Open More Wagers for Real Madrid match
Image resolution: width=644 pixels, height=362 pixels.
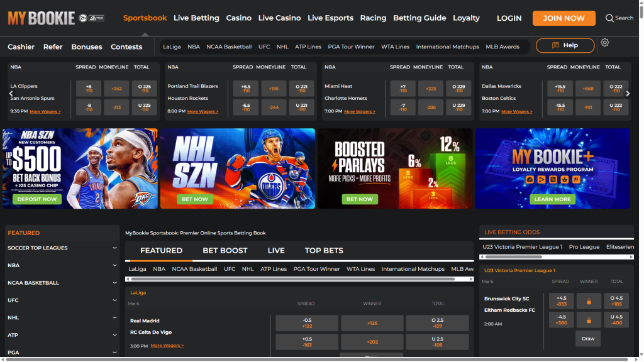(167, 345)
